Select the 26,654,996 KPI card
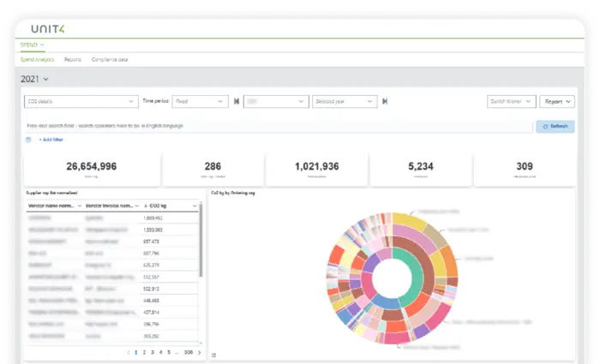Image resolution: width=600 pixels, height=364 pixels. click(x=92, y=170)
